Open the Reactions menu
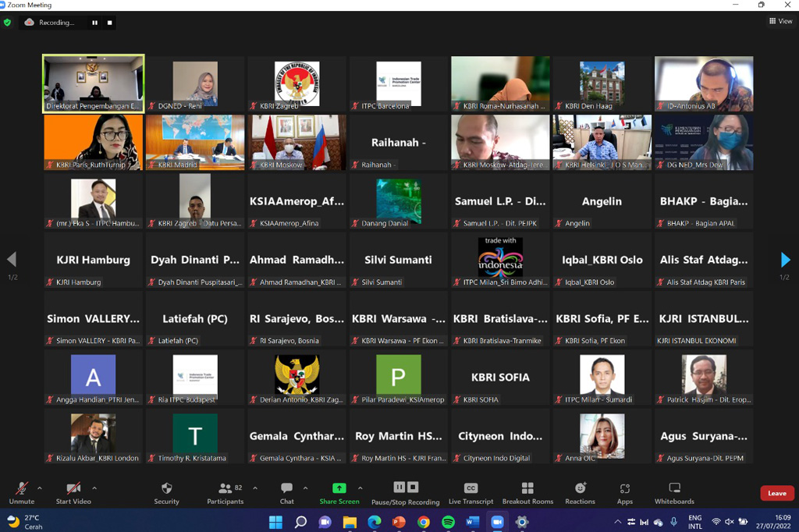799x532 pixels. [x=580, y=492]
